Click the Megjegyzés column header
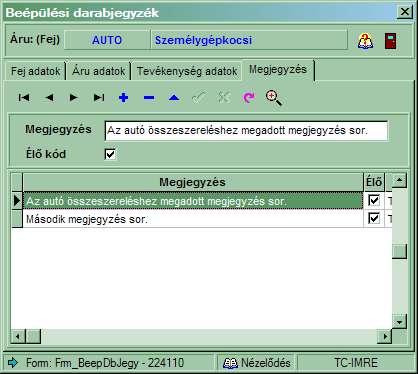 point(193,182)
